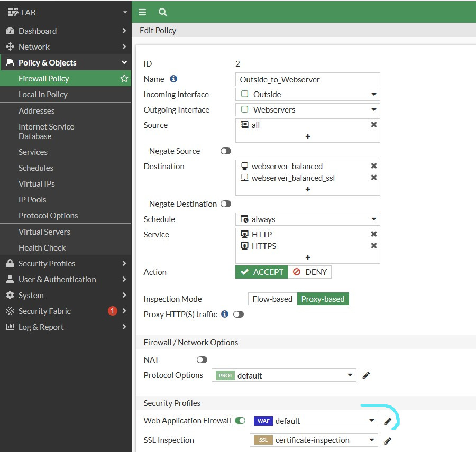The height and width of the screenshot is (452, 476).
Task: Edit the Protocol Options profile pencil icon
Action: 366,375
